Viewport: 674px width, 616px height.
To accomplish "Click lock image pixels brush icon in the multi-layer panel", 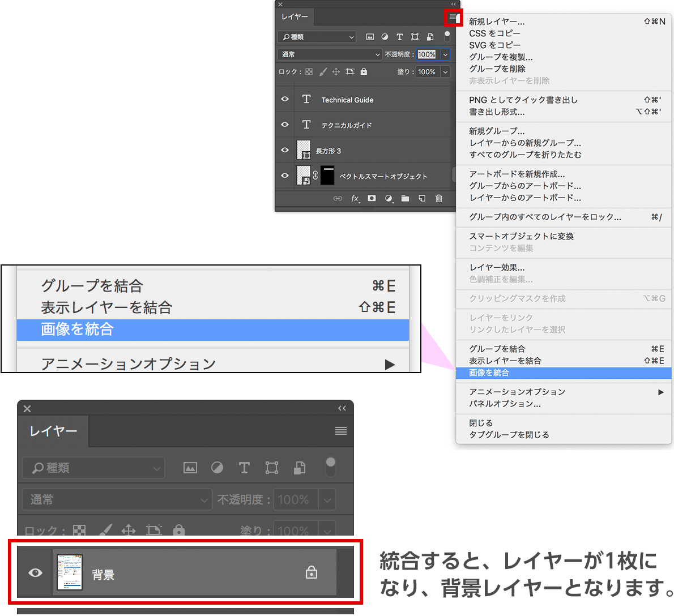I will (x=323, y=72).
